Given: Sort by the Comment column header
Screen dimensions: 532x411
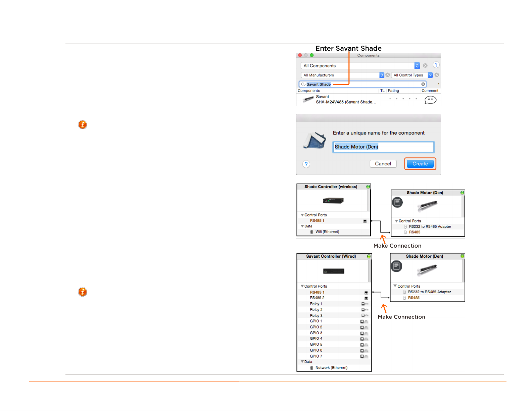Looking at the screenshot, I should (430, 91).
